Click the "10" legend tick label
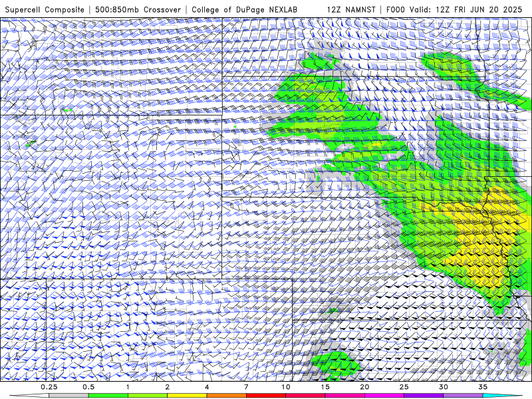Image resolution: width=532 pixels, height=399 pixels. point(286,387)
